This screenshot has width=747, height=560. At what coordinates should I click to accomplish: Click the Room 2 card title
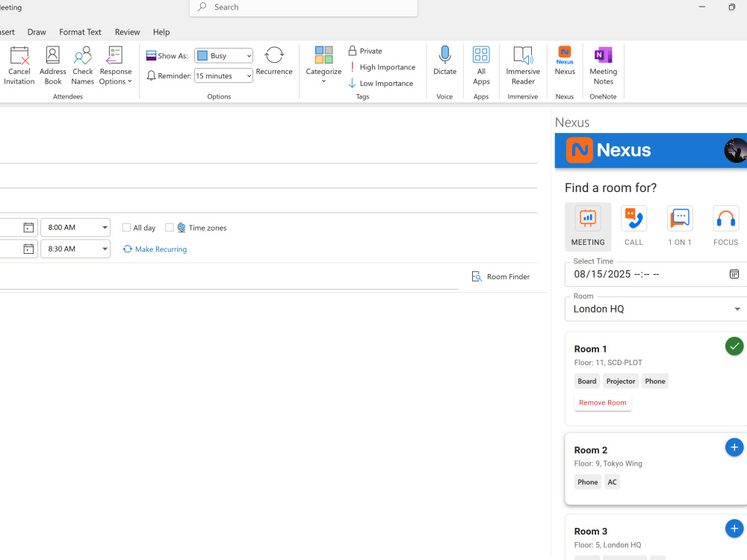pos(591,450)
